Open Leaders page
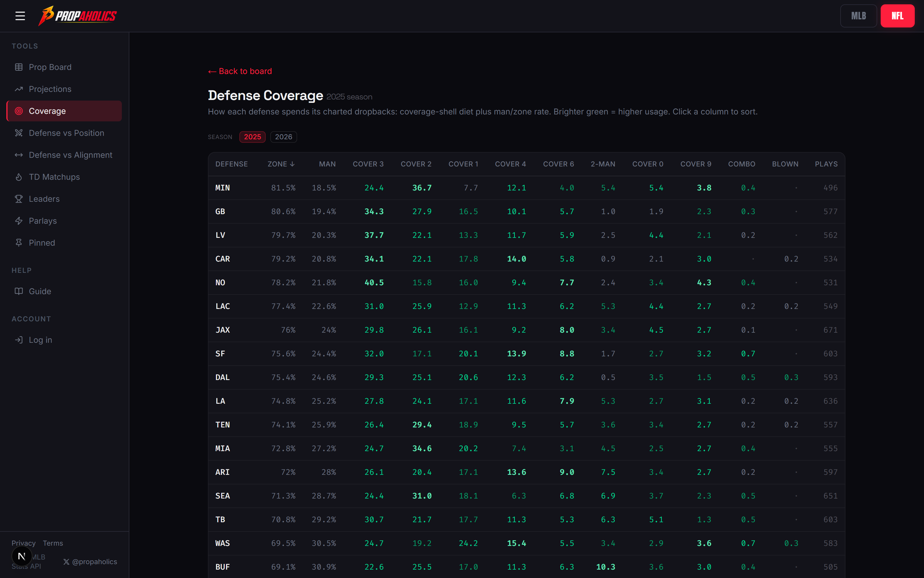 pos(64,199)
